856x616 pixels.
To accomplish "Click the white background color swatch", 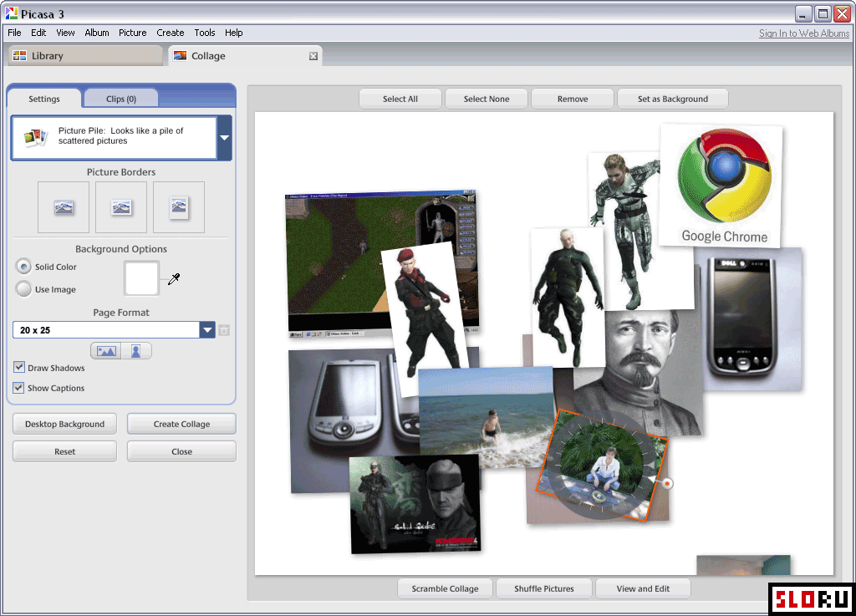I will [x=141, y=278].
